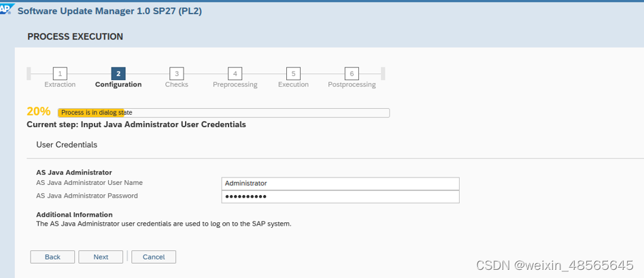Click the AS Java Administrator Password label

(x=87, y=196)
